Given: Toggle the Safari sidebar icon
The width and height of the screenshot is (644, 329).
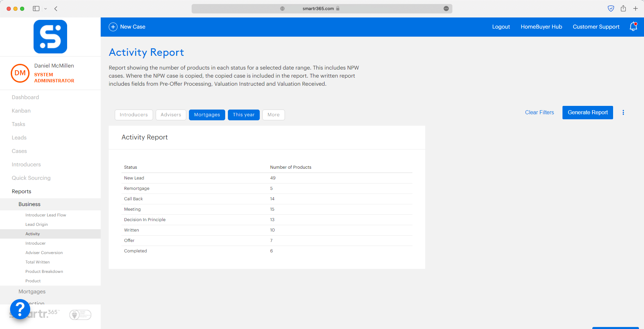Looking at the screenshot, I should pyautogui.click(x=36, y=9).
